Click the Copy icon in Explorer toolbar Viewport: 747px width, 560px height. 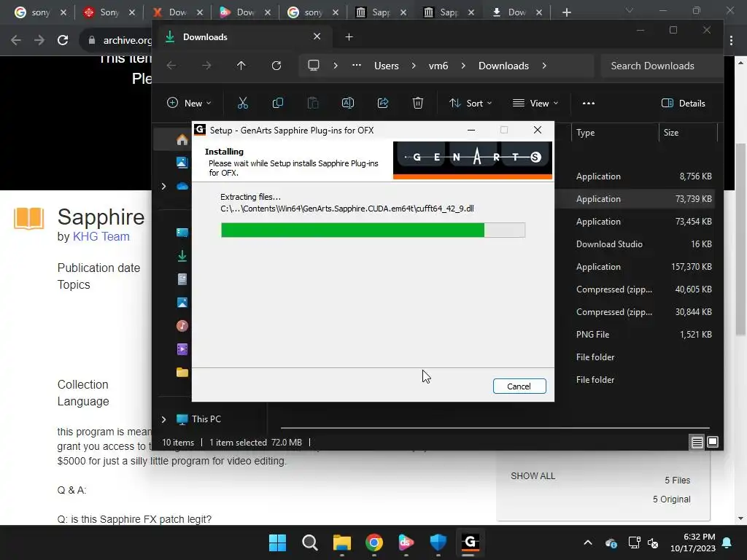(x=278, y=103)
